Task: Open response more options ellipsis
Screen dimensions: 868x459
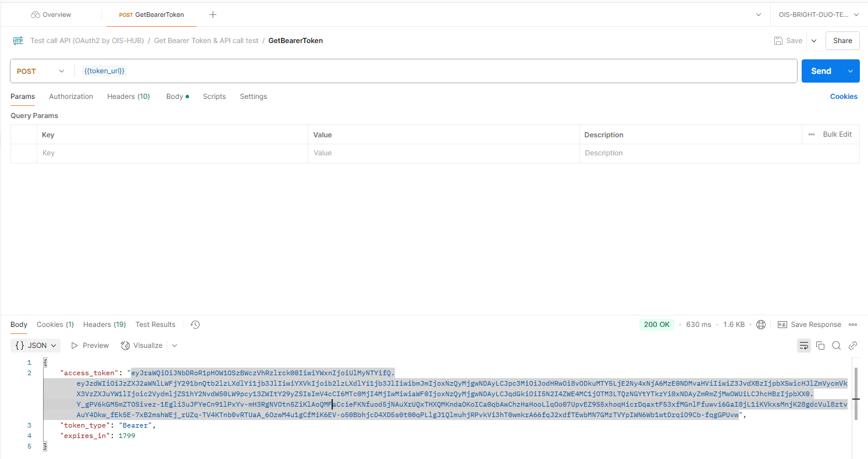Action: pos(853,325)
